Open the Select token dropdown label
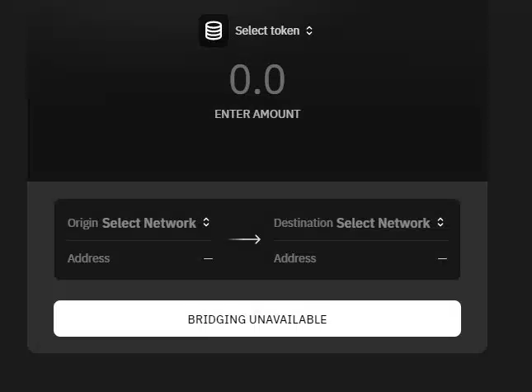532x392 pixels. pos(267,31)
